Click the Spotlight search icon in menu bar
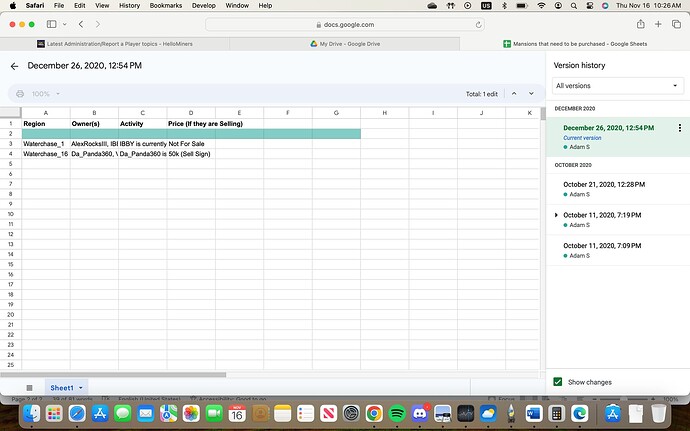The height and width of the screenshot is (431, 690). pyautogui.click(x=574, y=6)
